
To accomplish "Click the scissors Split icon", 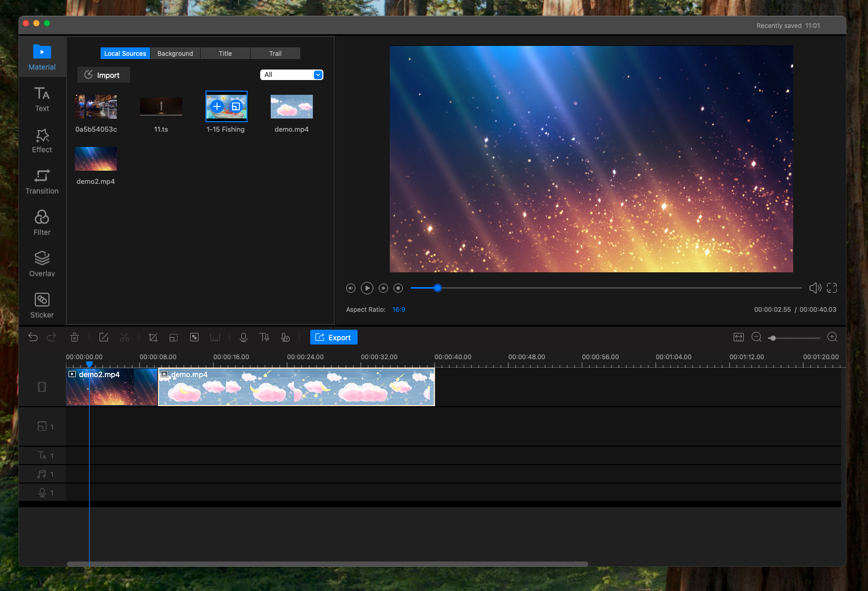I will (124, 337).
